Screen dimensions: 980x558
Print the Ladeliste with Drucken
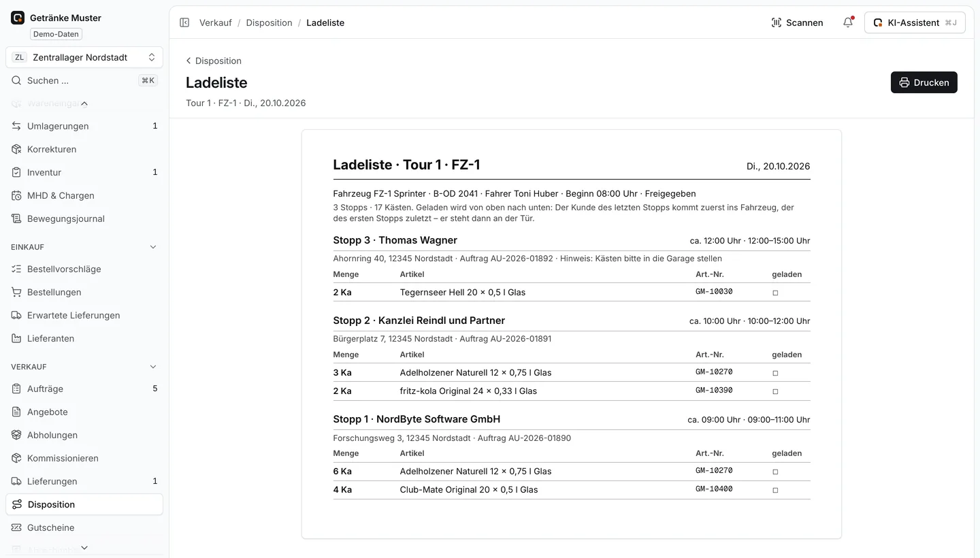[924, 82]
